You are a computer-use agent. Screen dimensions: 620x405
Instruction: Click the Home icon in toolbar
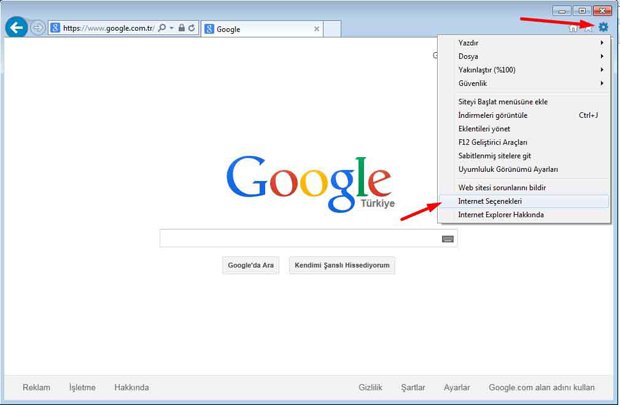(573, 27)
